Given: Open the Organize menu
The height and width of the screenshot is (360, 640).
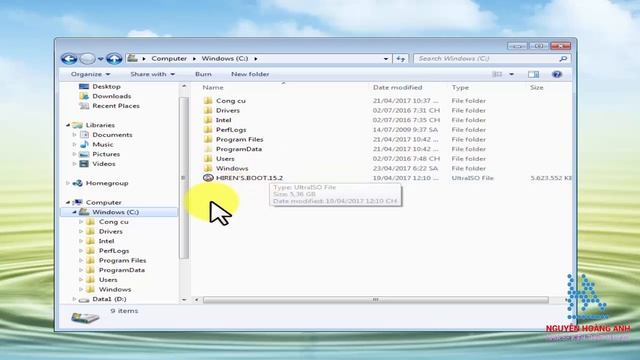Looking at the screenshot, I should coord(90,74).
